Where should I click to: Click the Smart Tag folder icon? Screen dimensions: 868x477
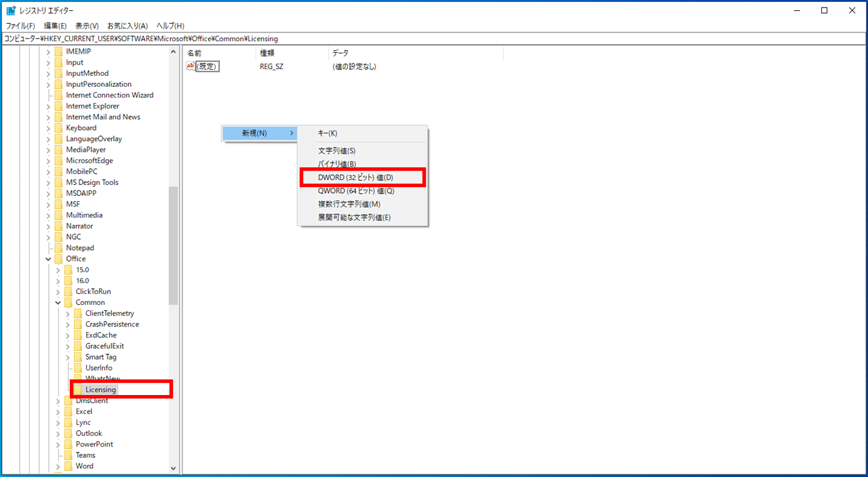pyautogui.click(x=78, y=357)
